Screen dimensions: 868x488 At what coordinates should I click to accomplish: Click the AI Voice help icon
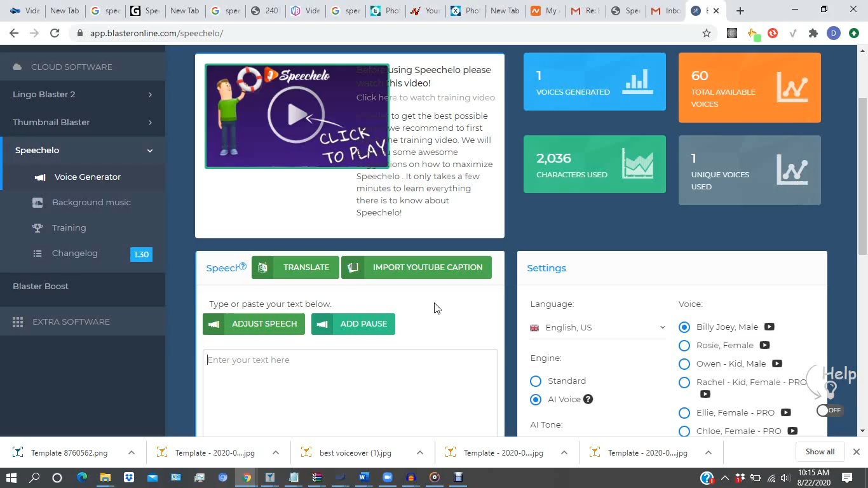[x=588, y=399]
